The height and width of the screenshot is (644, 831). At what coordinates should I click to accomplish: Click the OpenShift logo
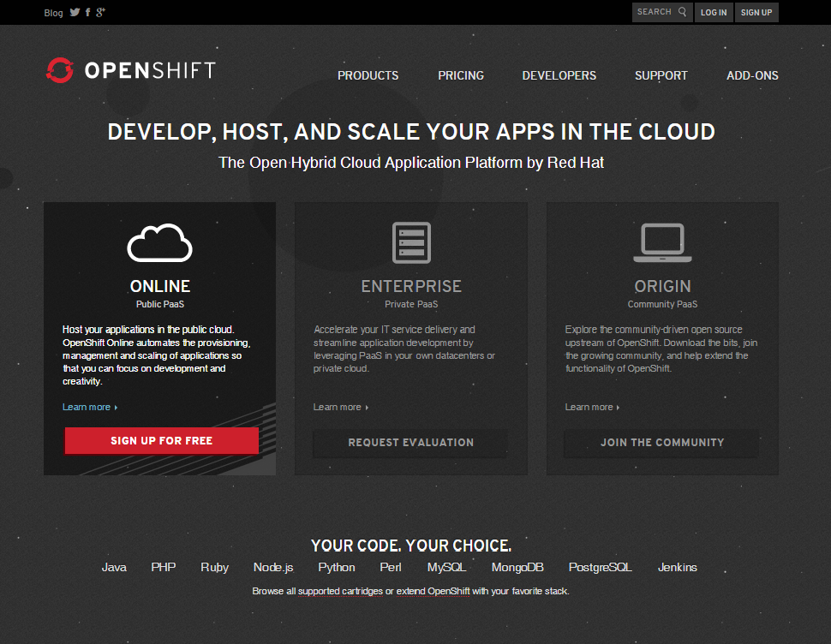pos(131,70)
